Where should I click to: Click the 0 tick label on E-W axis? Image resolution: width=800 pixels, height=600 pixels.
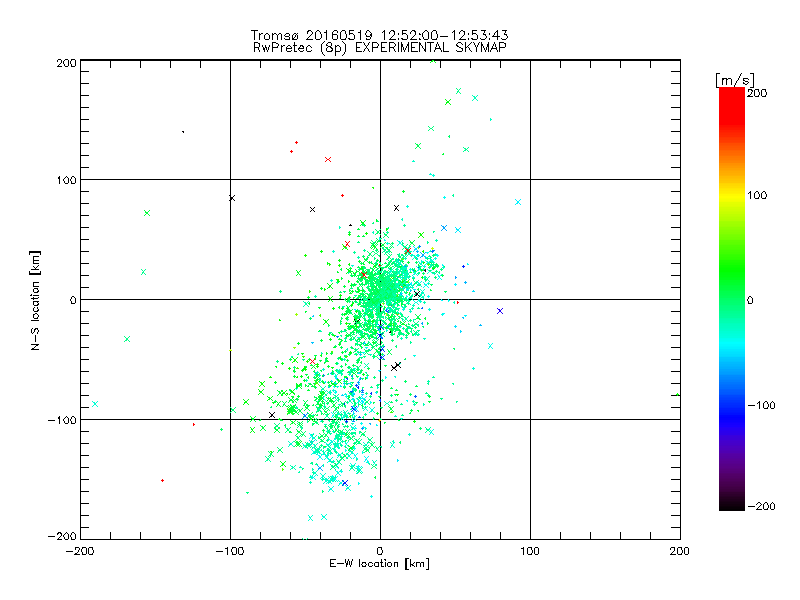pyautogui.click(x=380, y=551)
